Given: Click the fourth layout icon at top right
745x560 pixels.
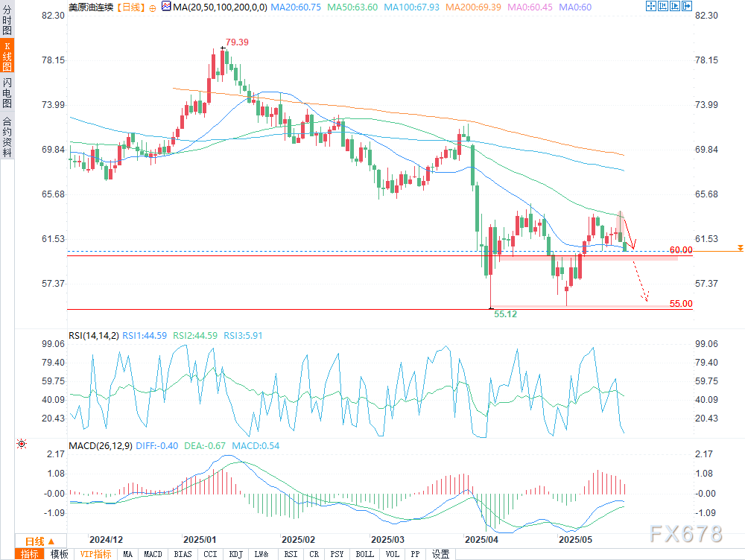Looking at the screenshot, I should [x=688, y=6].
